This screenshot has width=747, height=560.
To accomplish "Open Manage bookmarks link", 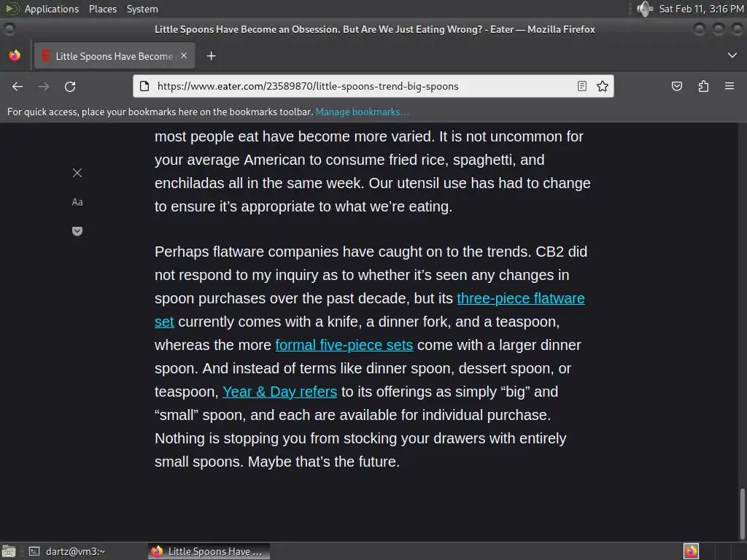I will (x=362, y=112).
